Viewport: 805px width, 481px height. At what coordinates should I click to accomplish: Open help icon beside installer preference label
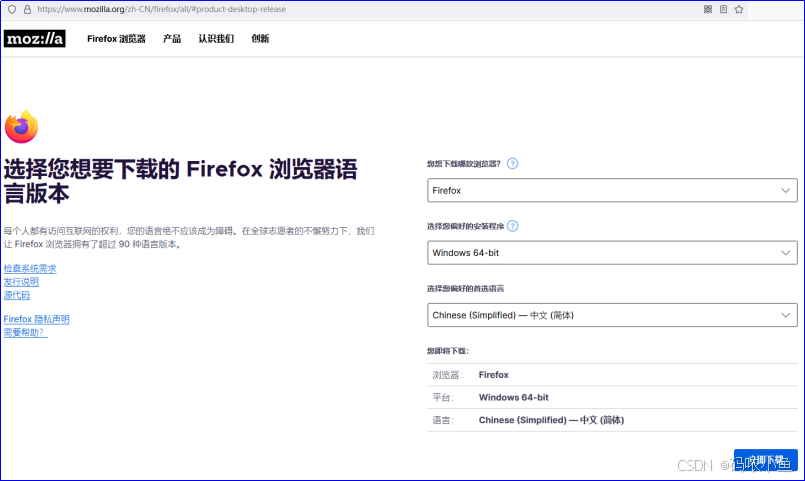point(512,226)
